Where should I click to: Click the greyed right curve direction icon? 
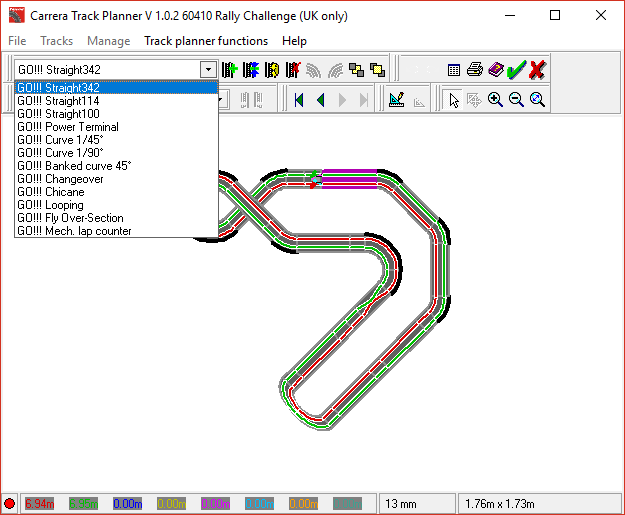(x=335, y=70)
